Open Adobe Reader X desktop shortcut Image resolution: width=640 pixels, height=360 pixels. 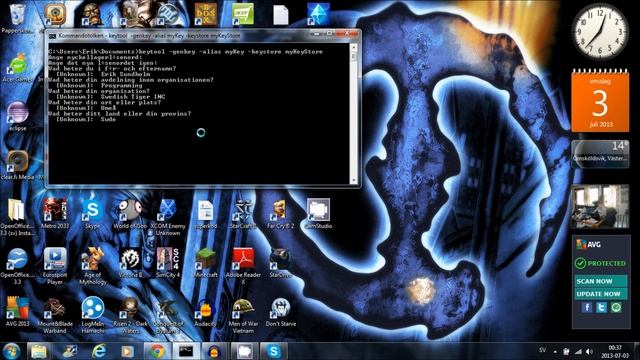[243, 266]
